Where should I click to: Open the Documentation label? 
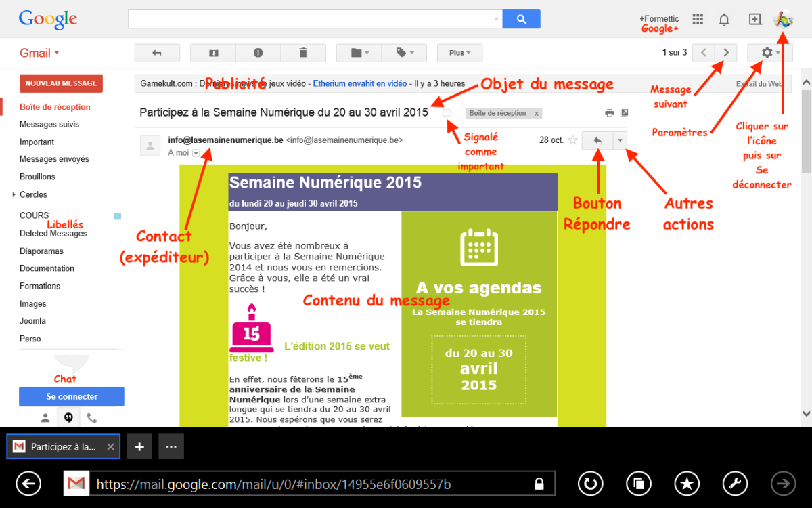click(47, 268)
